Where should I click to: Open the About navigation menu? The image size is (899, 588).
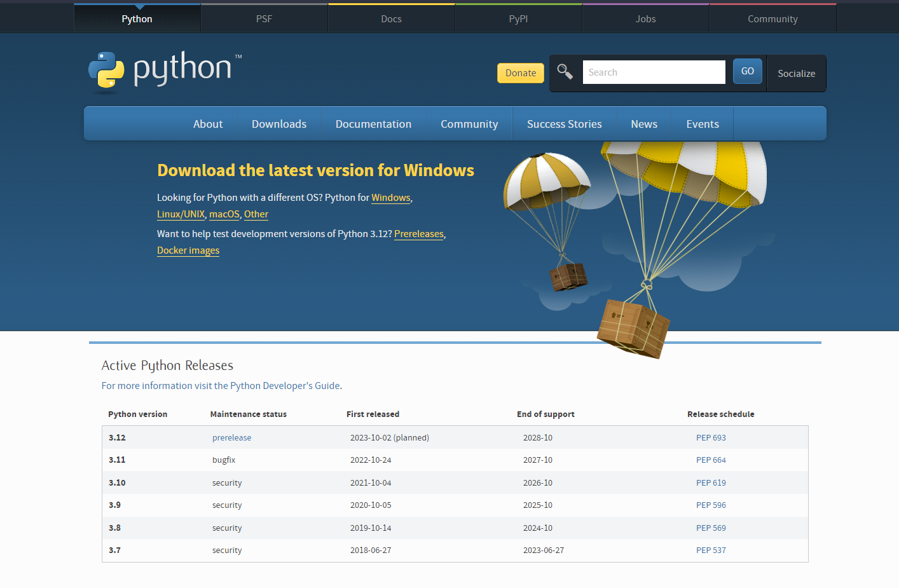tap(208, 124)
